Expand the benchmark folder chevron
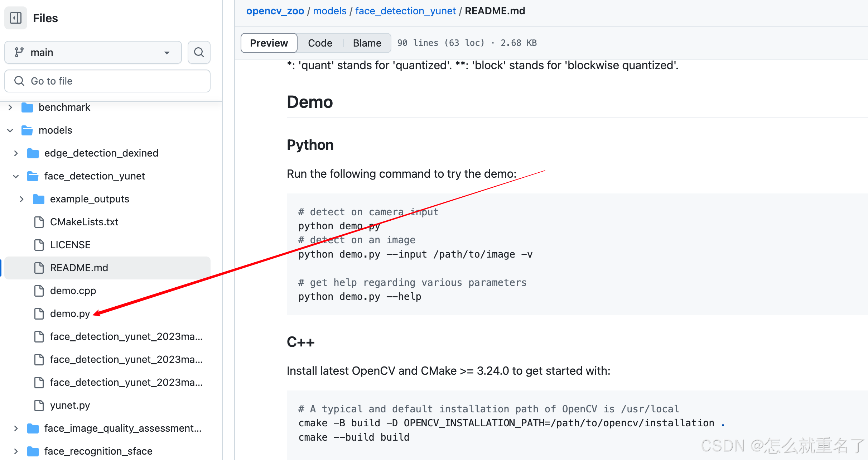 (x=10, y=107)
